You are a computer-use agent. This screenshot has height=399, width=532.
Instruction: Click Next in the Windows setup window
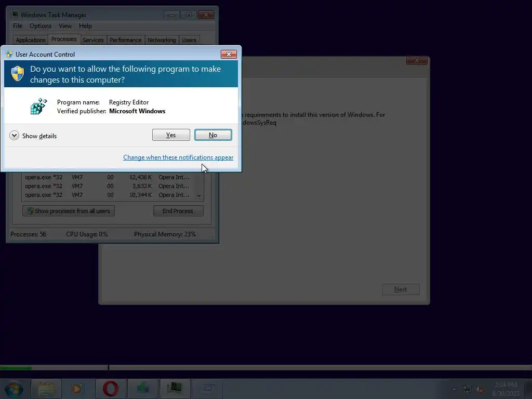click(401, 289)
